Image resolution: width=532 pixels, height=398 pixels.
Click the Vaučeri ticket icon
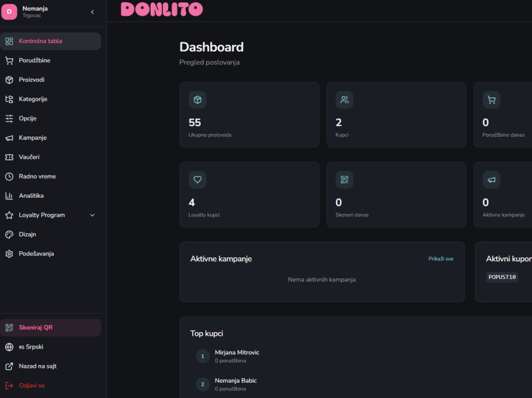[x=9, y=157]
